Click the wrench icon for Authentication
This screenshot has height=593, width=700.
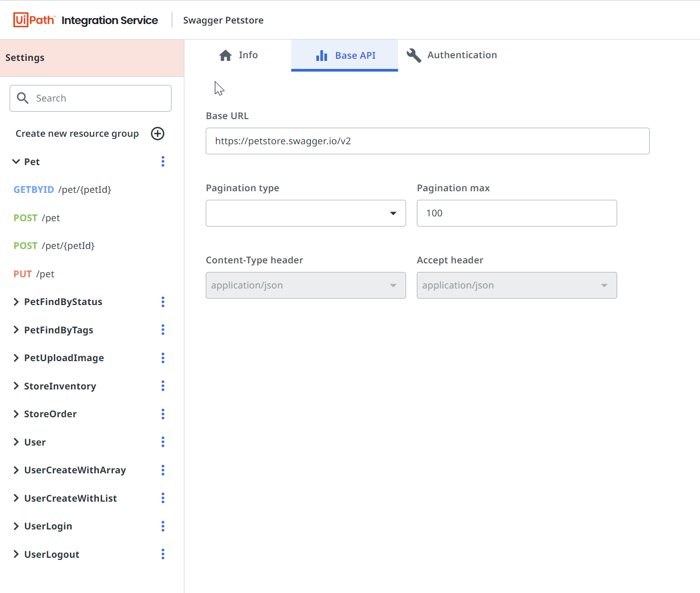point(414,56)
